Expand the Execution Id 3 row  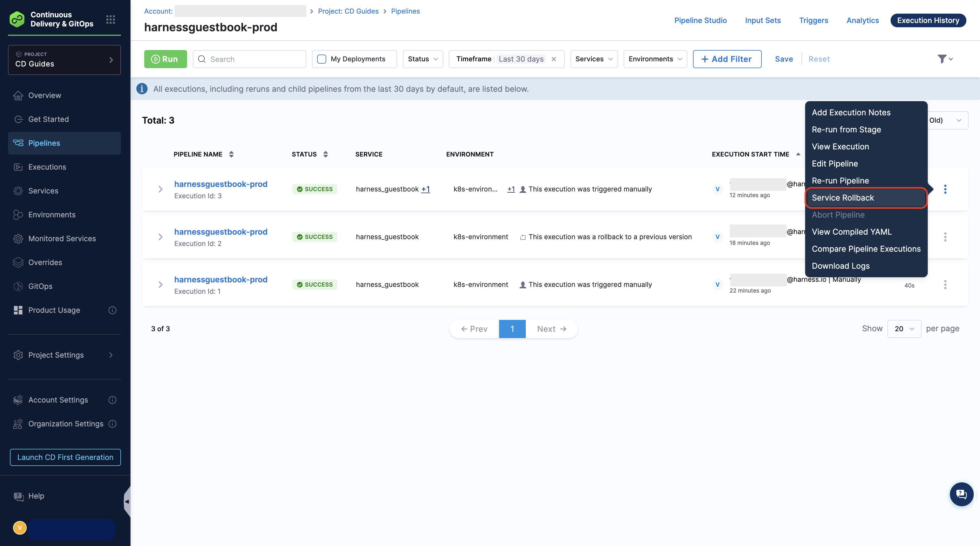(161, 189)
